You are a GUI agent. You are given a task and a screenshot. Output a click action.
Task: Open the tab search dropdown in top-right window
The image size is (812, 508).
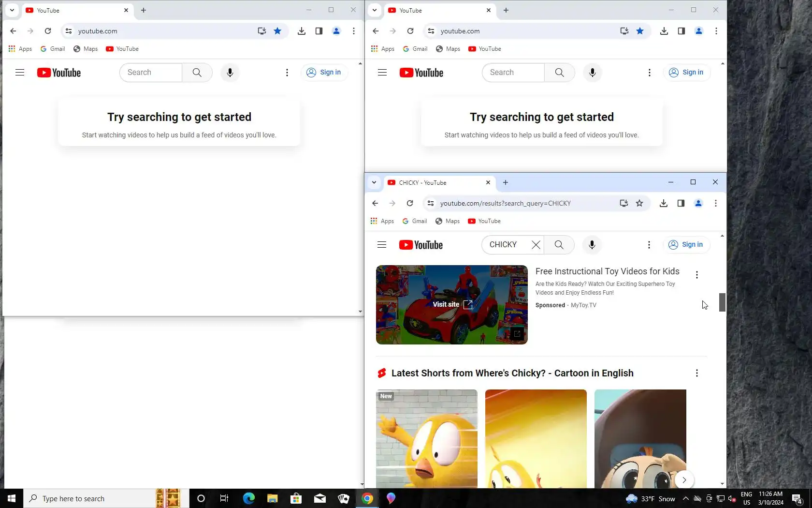click(375, 10)
